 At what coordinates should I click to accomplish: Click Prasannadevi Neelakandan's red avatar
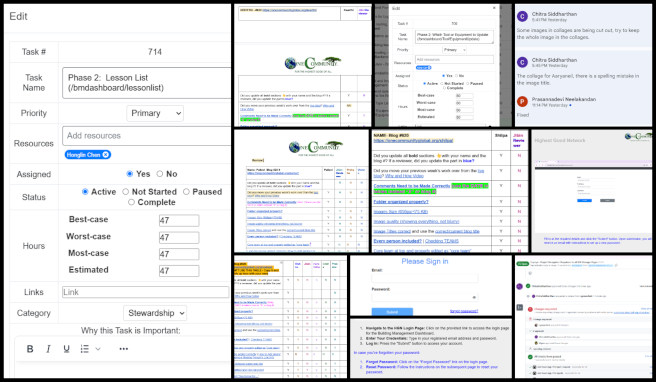522,102
